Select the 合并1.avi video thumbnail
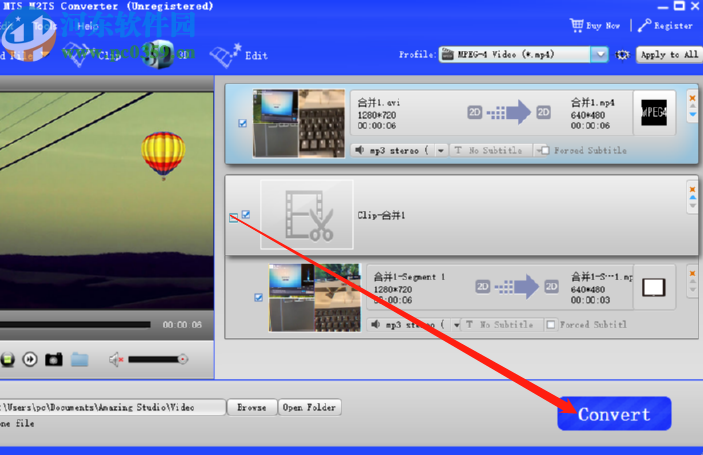 pyautogui.click(x=299, y=123)
